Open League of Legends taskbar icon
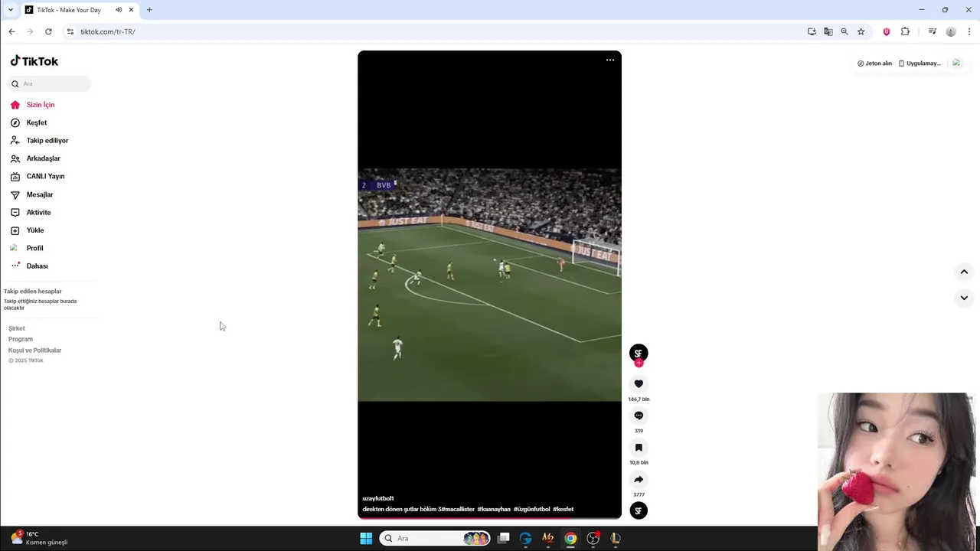This screenshot has height=551, width=980. tap(615, 538)
